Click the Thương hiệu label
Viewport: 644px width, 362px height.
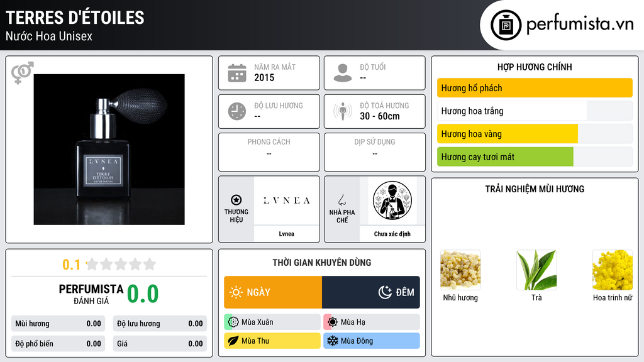[236, 216]
